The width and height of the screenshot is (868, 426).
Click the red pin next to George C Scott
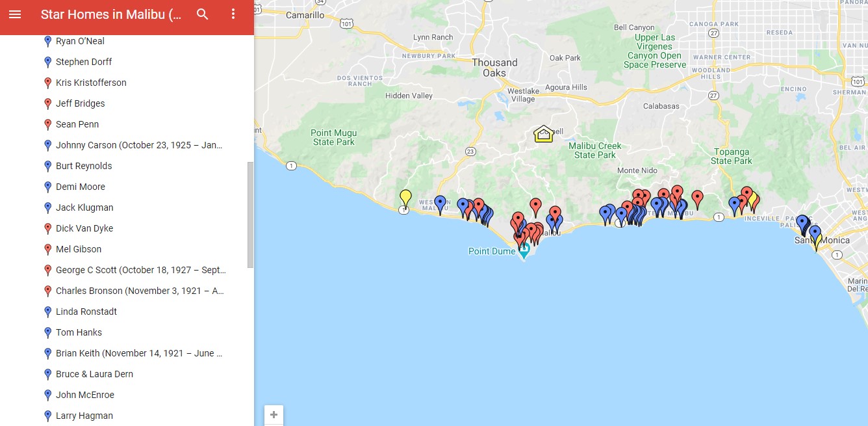pyautogui.click(x=47, y=270)
